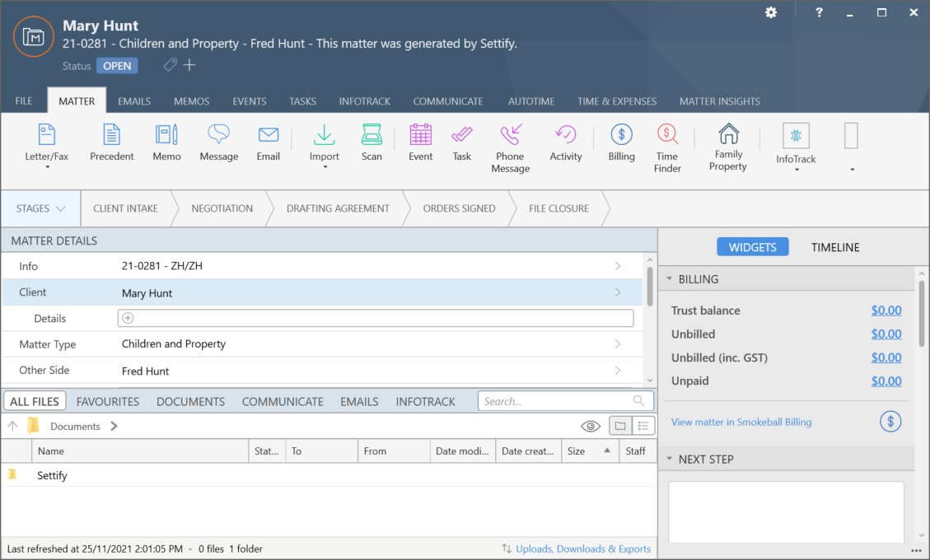Click the dollar icon in Billing widget
Screen dimensions: 930x560
pos(890,422)
